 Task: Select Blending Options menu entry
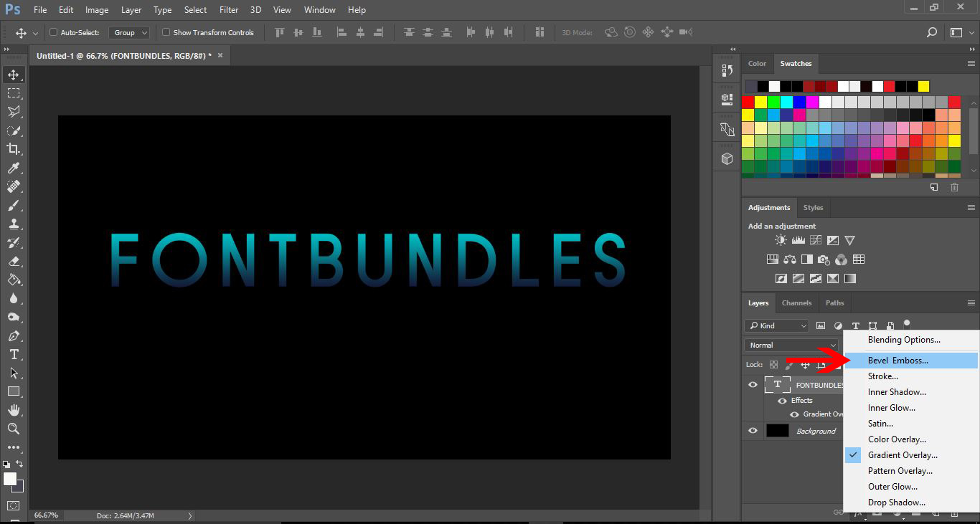[911, 340]
